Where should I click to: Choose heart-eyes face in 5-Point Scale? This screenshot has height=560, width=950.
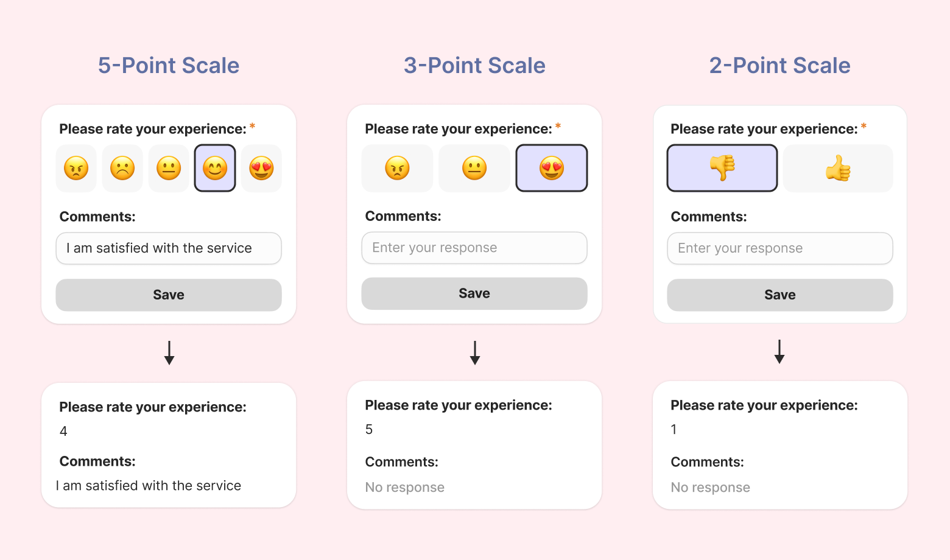[261, 168]
